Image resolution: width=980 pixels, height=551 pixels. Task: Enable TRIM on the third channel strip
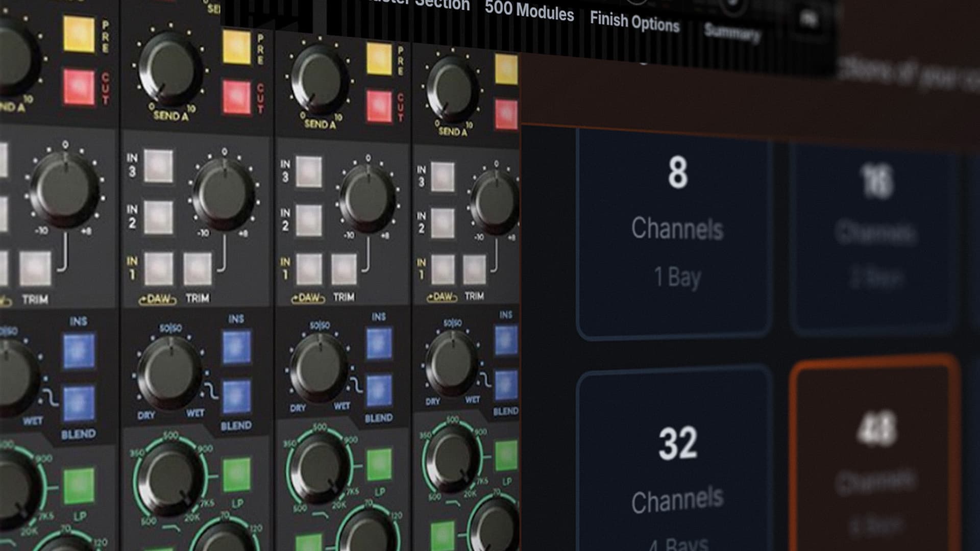[x=344, y=269]
